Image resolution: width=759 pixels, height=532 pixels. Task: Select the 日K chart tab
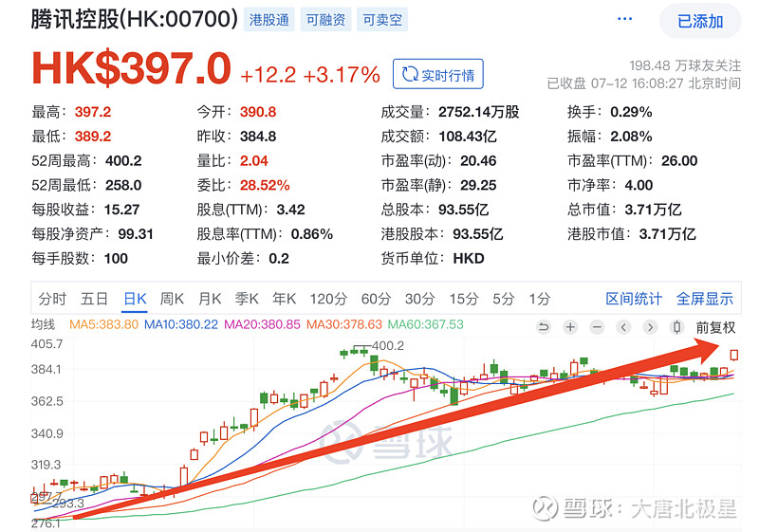(135, 299)
